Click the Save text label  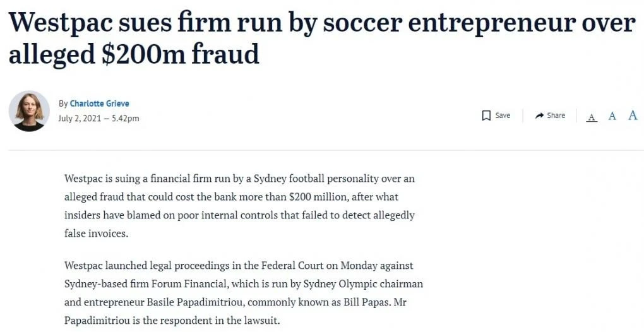(503, 116)
